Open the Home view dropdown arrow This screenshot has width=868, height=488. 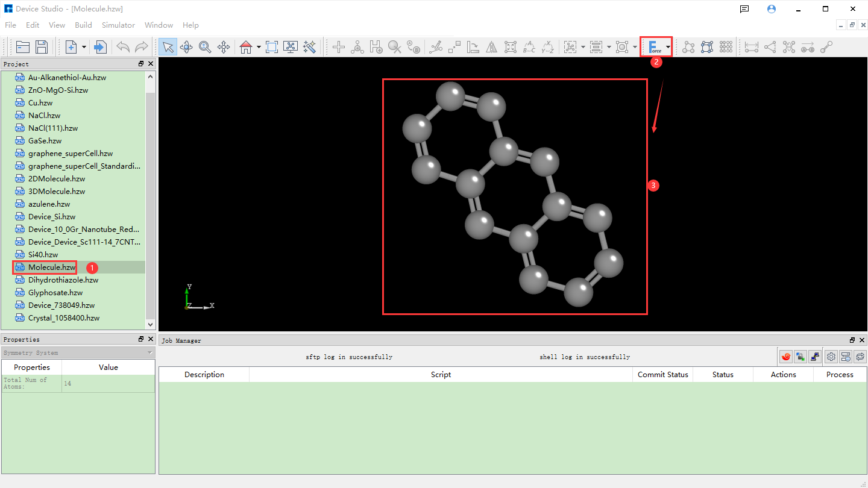(258, 46)
